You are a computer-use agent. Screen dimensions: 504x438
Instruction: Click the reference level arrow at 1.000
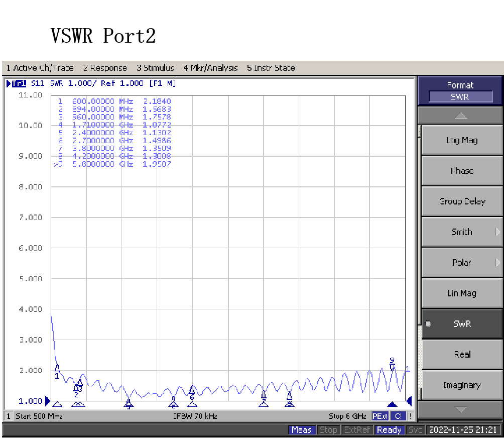click(48, 401)
